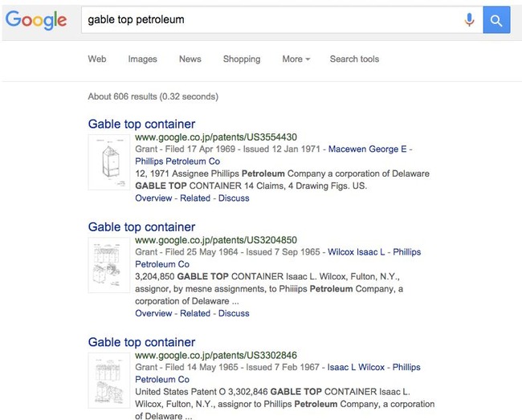Start voice search with microphone icon
The image size is (522, 420).
(x=469, y=19)
